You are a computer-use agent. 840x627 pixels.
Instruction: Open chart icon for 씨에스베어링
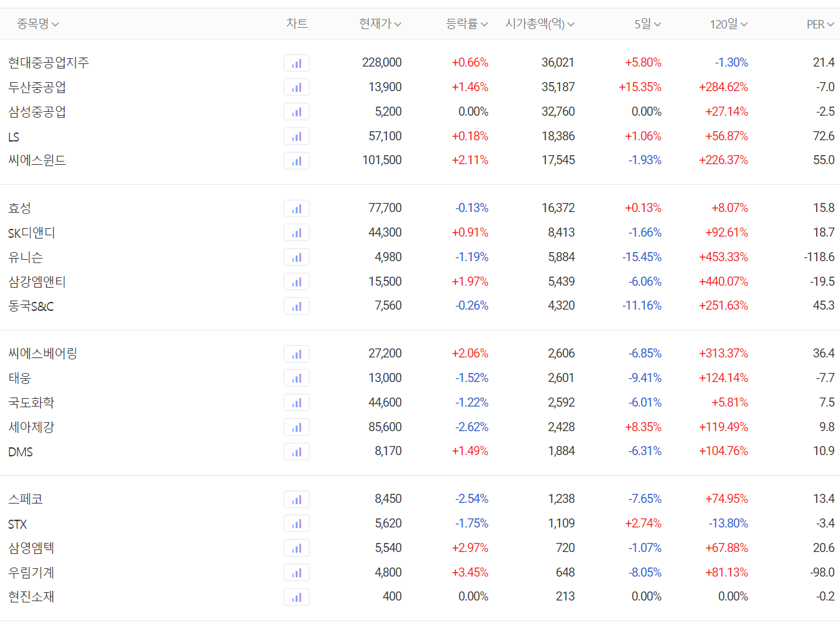pyautogui.click(x=297, y=354)
